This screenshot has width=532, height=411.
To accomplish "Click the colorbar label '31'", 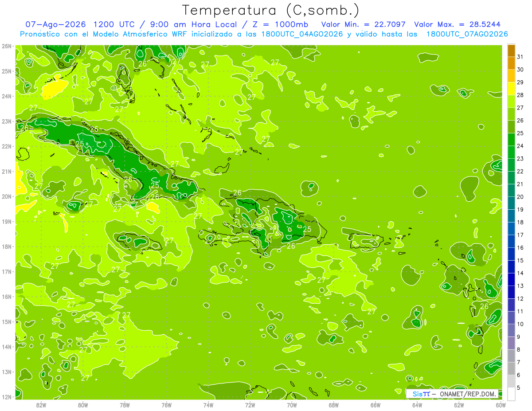I will [x=520, y=57].
